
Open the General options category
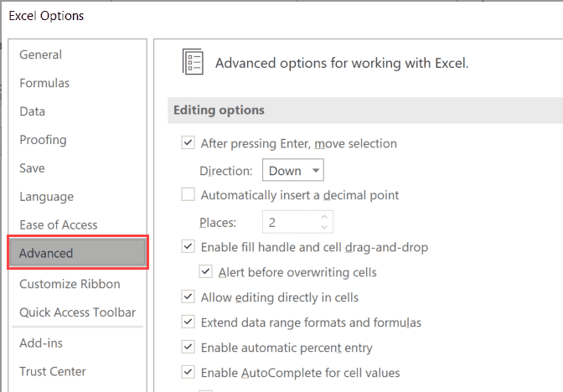click(41, 55)
